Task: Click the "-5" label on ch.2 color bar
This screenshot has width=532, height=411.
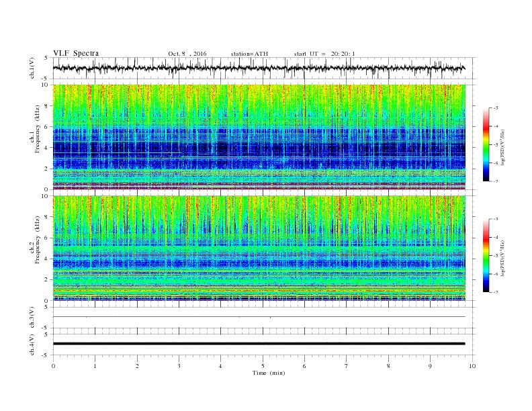Action: (496, 256)
